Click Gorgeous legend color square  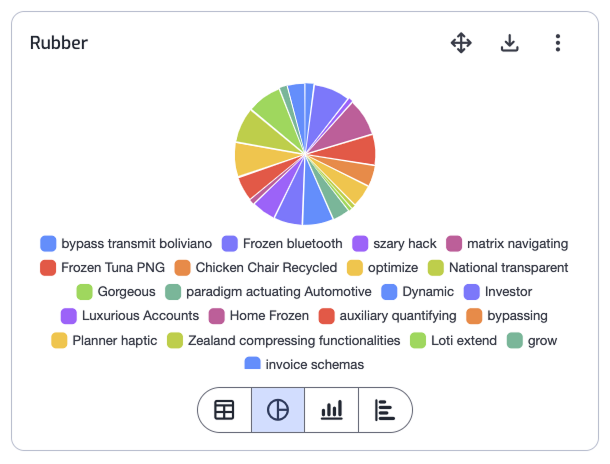click(84, 292)
